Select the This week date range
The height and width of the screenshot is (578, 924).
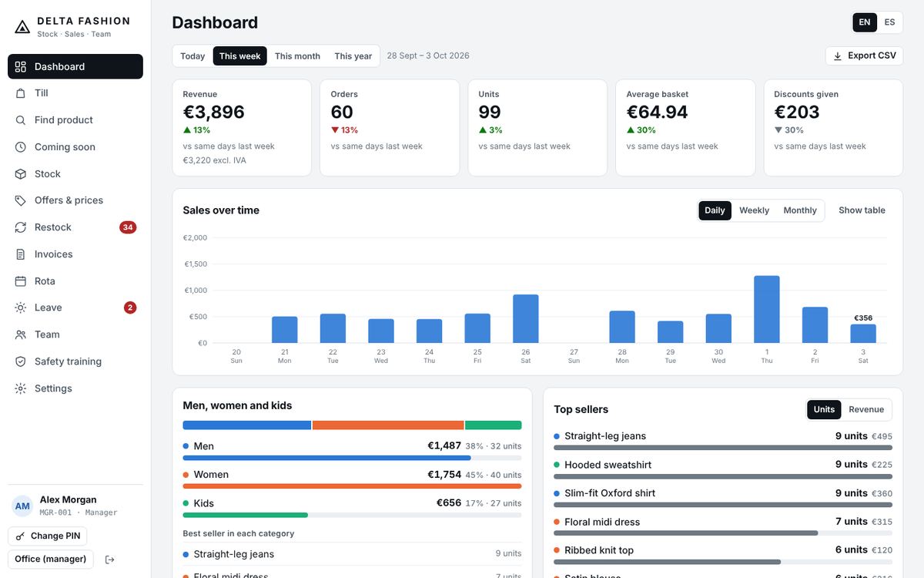240,56
